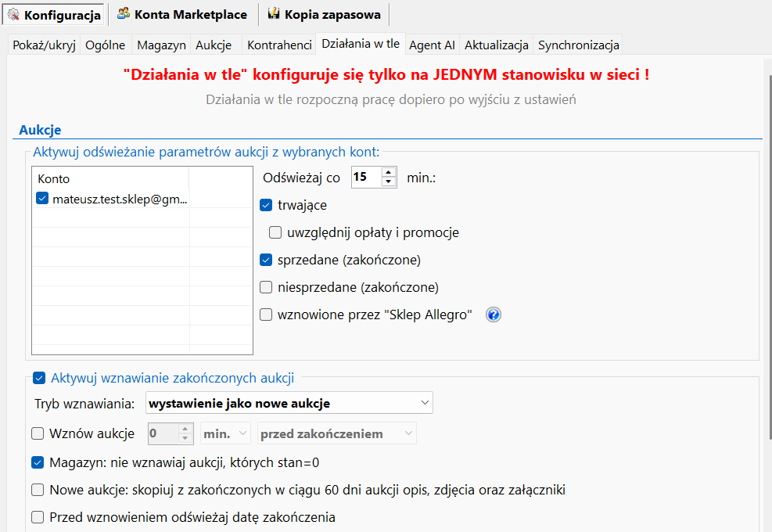Image resolution: width=772 pixels, height=532 pixels.
Task: Click the Odświeżaj co minutes input field
Action: [364, 177]
